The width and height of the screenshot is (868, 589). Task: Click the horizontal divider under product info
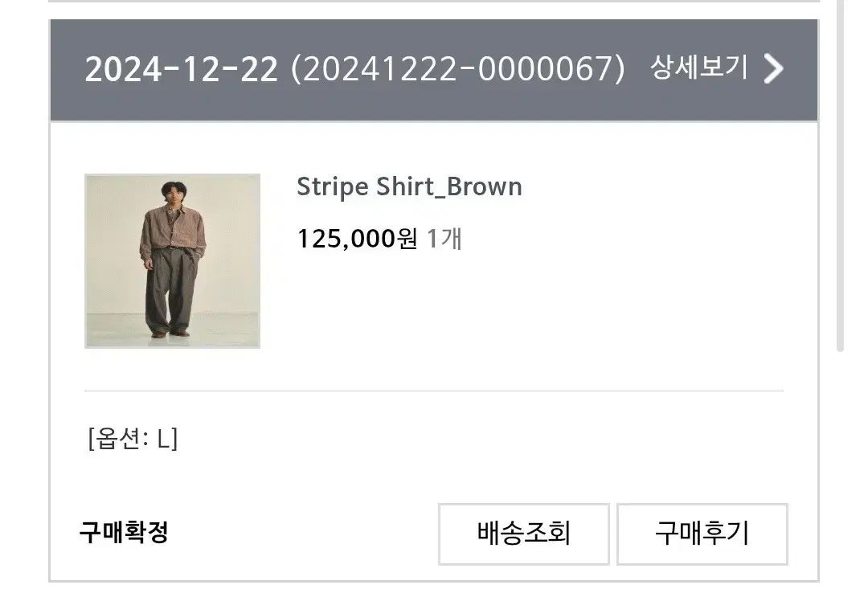click(x=434, y=391)
